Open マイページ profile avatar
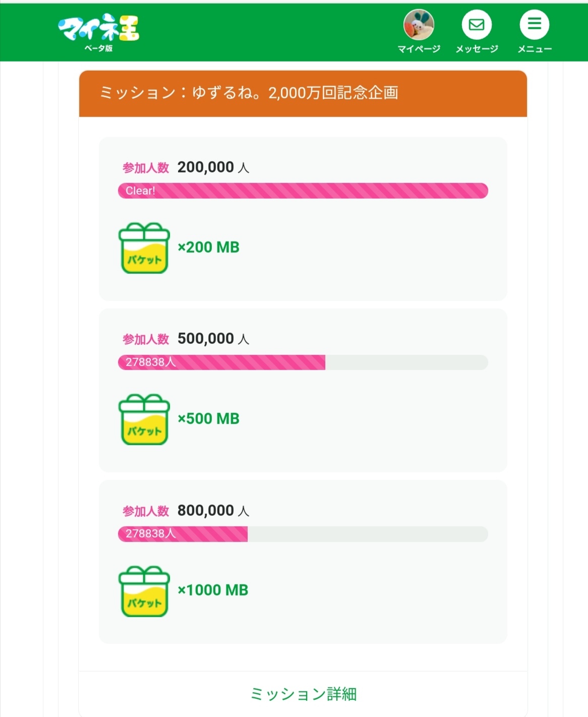 coord(419,25)
